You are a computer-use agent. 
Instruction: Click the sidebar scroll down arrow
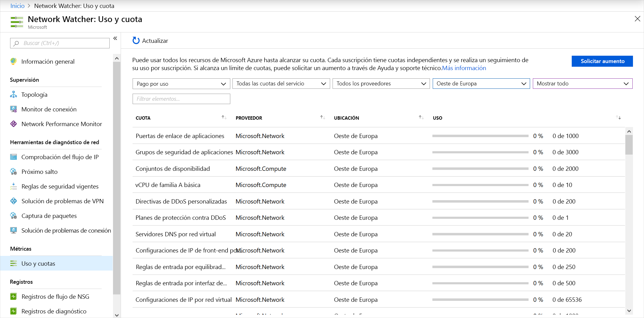tap(117, 315)
